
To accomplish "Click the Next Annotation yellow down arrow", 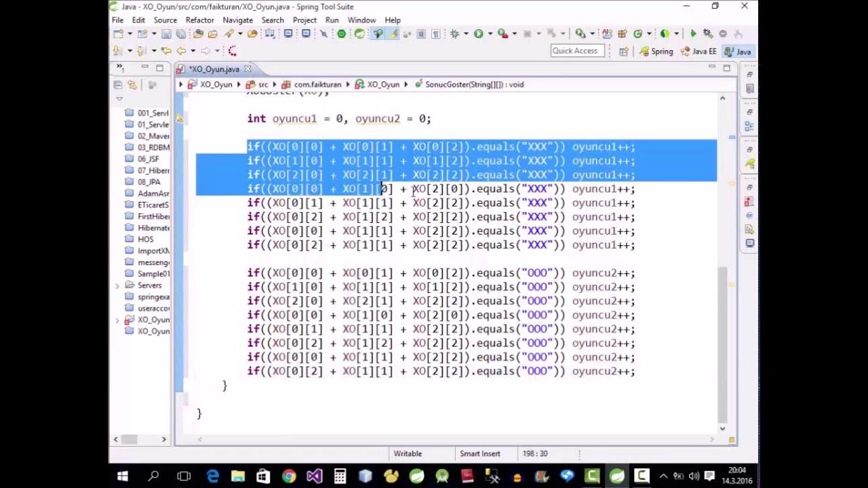I will [116, 51].
